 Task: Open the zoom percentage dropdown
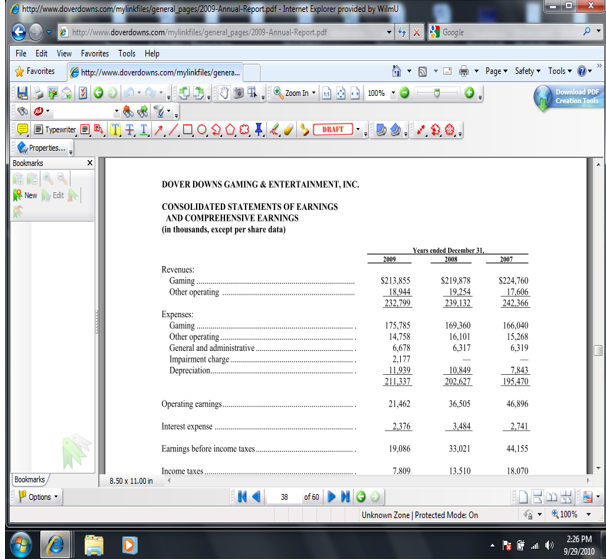(x=392, y=93)
